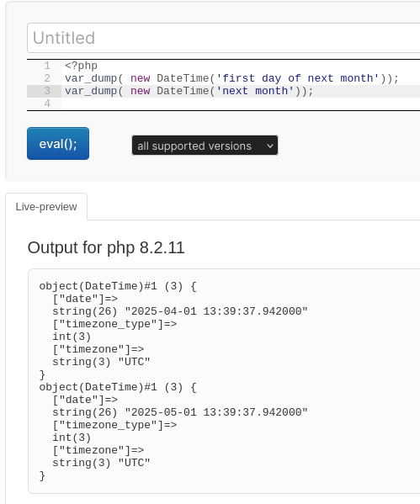Place cursor on var_dump on line 3
This screenshot has height=504, width=420.
click(x=91, y=91)
